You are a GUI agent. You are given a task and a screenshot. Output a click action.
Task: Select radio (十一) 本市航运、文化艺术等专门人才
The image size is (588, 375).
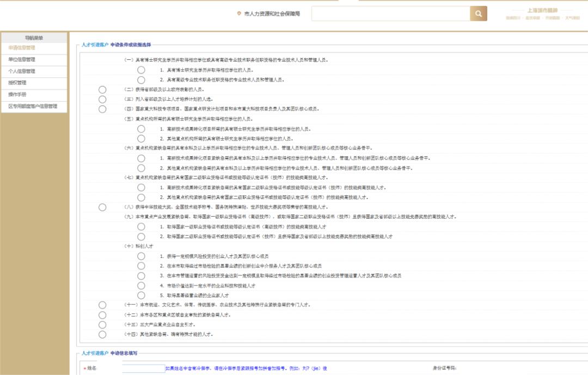(x=102, y=305)
